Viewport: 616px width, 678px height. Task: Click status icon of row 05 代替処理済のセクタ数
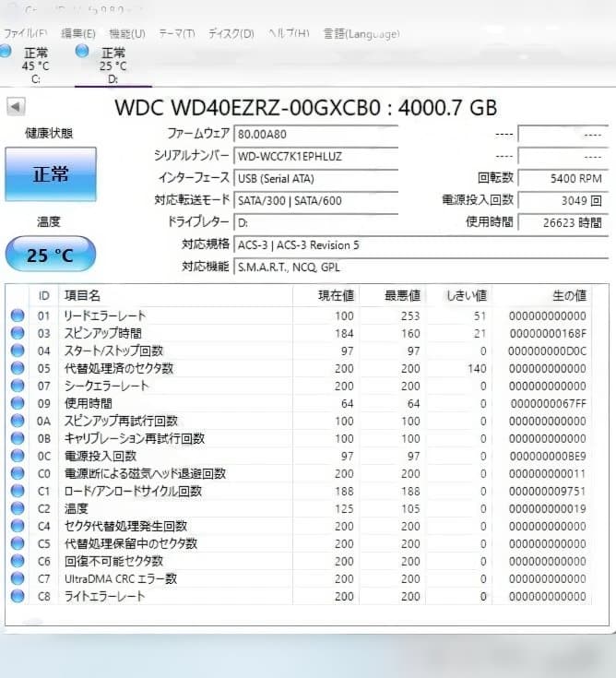point(18,368)
